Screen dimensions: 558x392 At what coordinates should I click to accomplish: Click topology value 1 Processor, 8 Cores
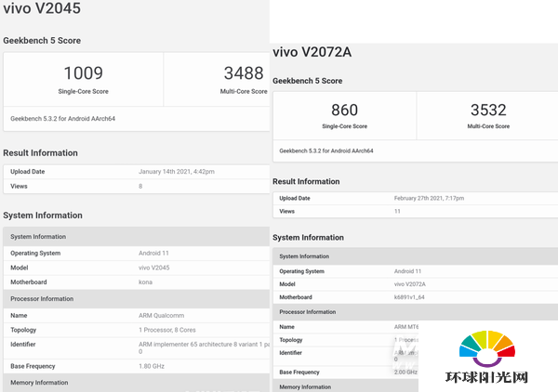167,330
